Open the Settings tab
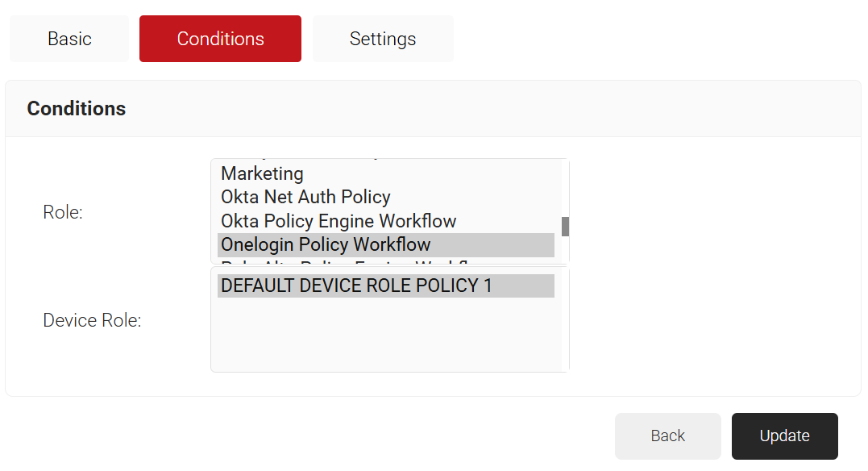 click(383, 39)
